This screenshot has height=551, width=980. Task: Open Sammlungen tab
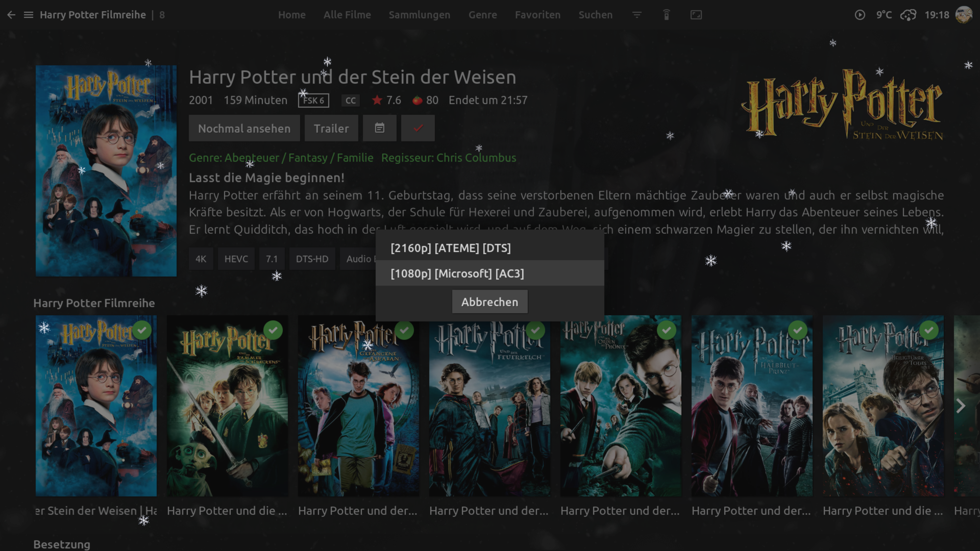(x=419, y=15)
